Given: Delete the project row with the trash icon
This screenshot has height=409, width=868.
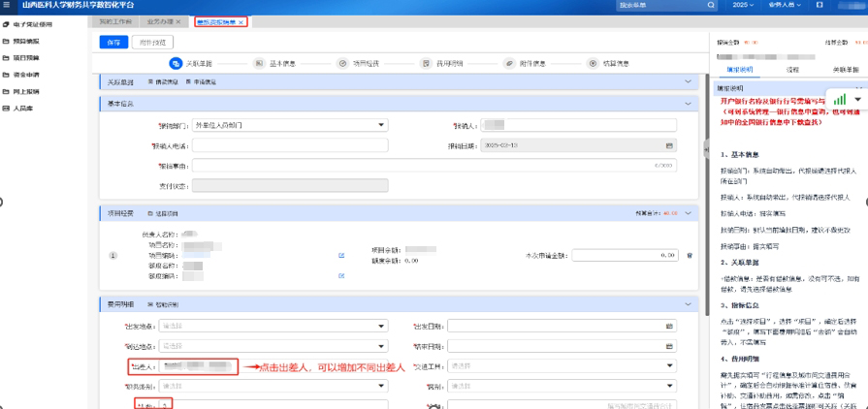Looking at the screenshot, I should point(690,255).
